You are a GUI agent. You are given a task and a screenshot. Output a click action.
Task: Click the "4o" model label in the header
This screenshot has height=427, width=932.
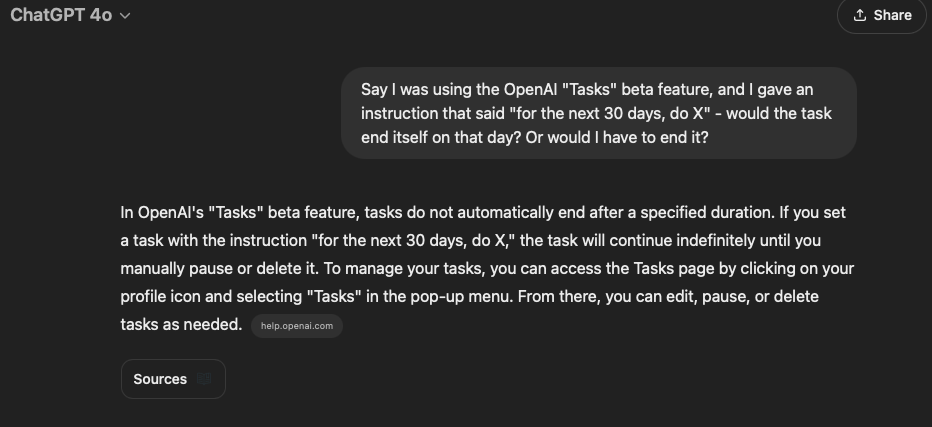point(100,16)
